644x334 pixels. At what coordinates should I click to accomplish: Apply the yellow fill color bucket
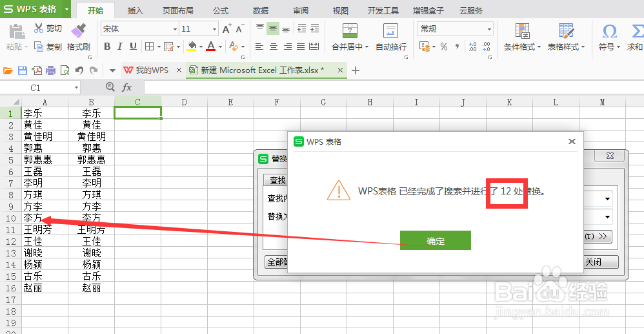click(192, 46)
